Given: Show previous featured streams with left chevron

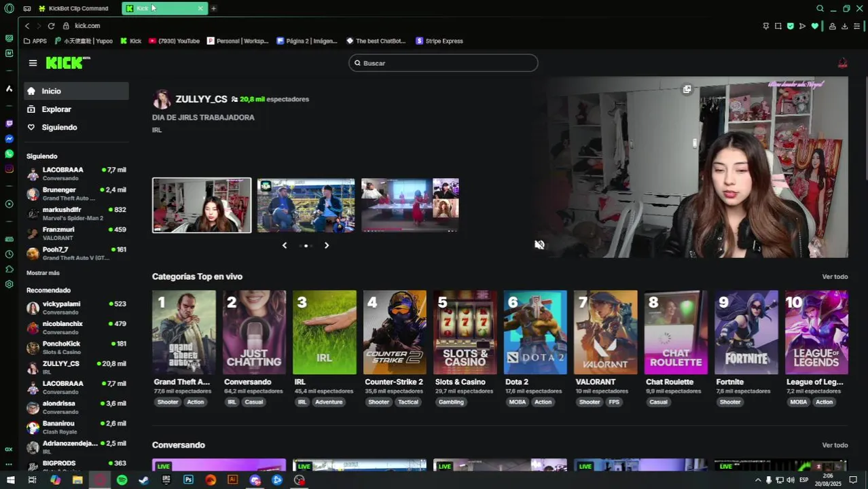Looking at the screenshot, I should [285, 245].
